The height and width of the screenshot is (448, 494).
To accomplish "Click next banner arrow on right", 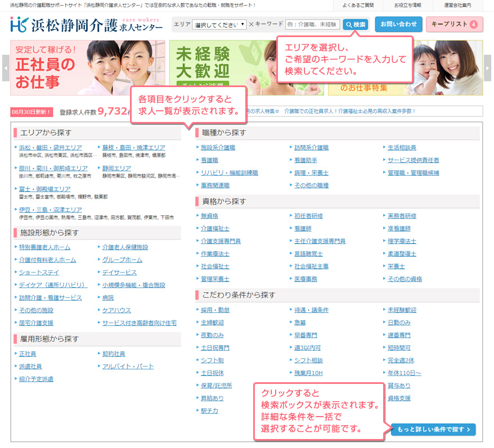I will [x=487, y=68].
